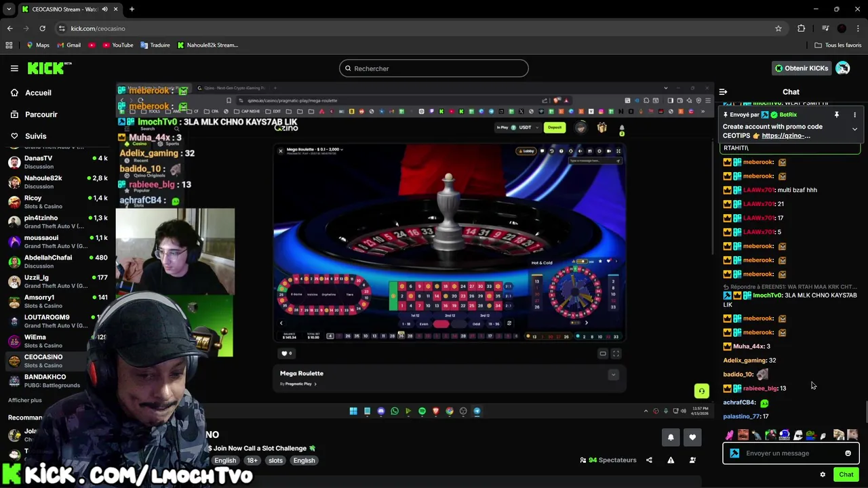The image size is (868, 488).
Task: Open the Maps bookmark
Action: 38,45
